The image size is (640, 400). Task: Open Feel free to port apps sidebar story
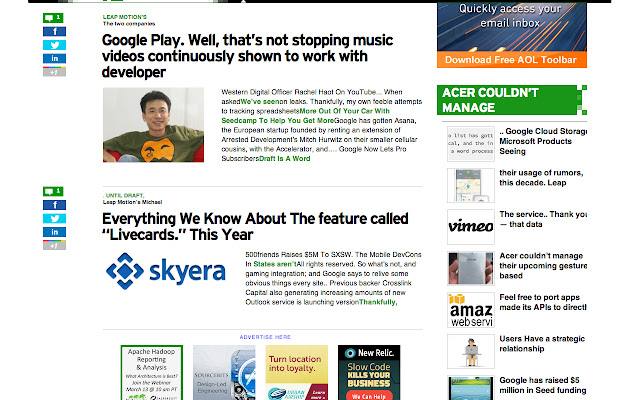[543, 302]
